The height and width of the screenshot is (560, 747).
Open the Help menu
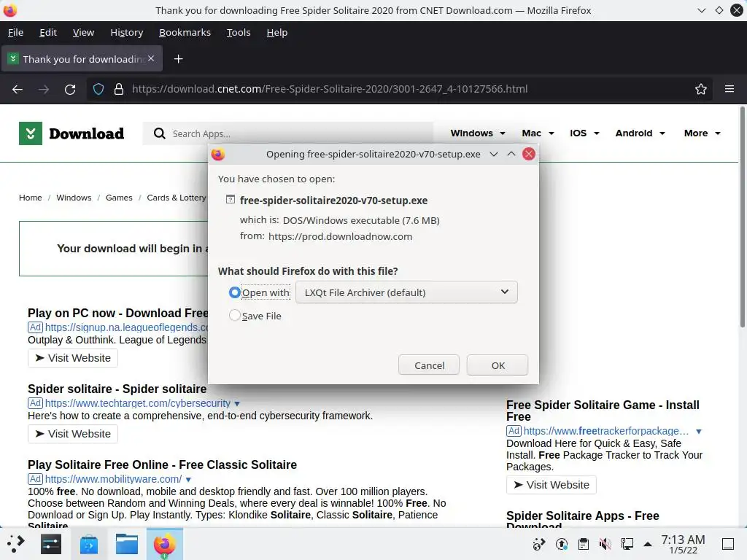[276, 32]
